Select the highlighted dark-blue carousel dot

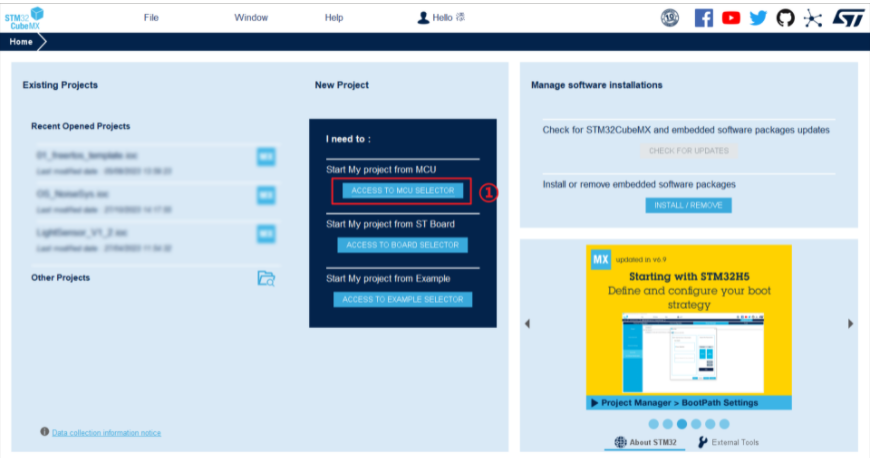click(x=682, y=424)
